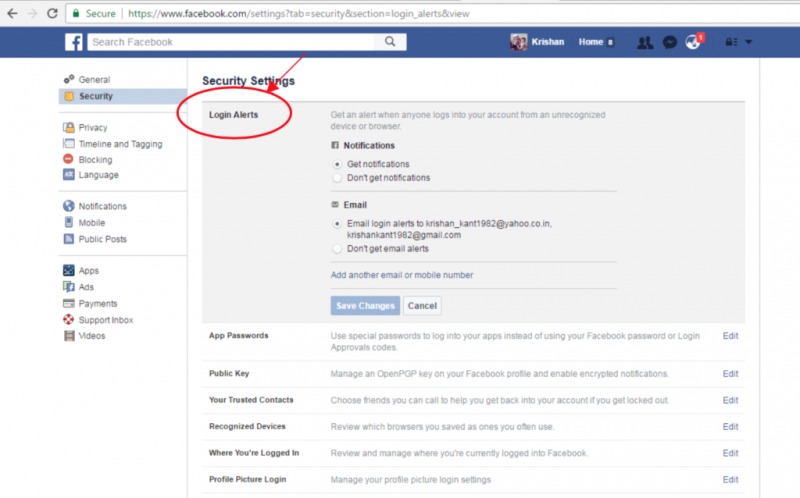
Task: Click Add another email or mobile number
Action: click(x=402, y=275)
